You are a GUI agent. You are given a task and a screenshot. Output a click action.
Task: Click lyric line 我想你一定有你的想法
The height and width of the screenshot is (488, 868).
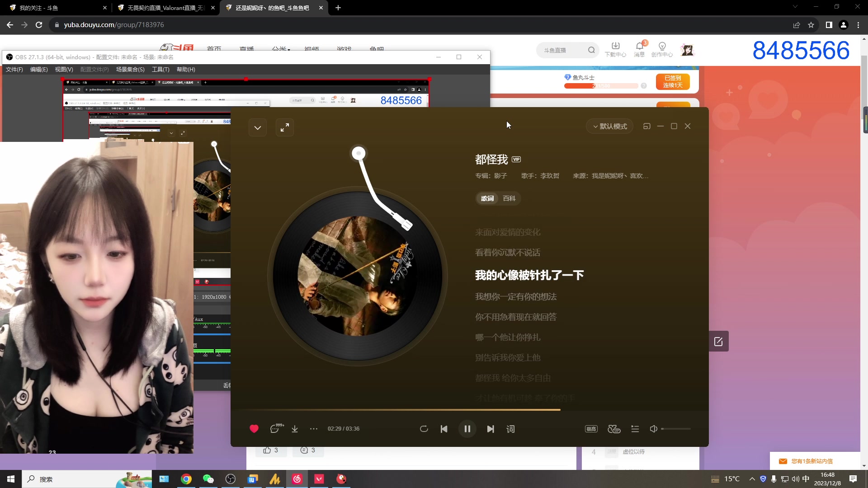516,297
